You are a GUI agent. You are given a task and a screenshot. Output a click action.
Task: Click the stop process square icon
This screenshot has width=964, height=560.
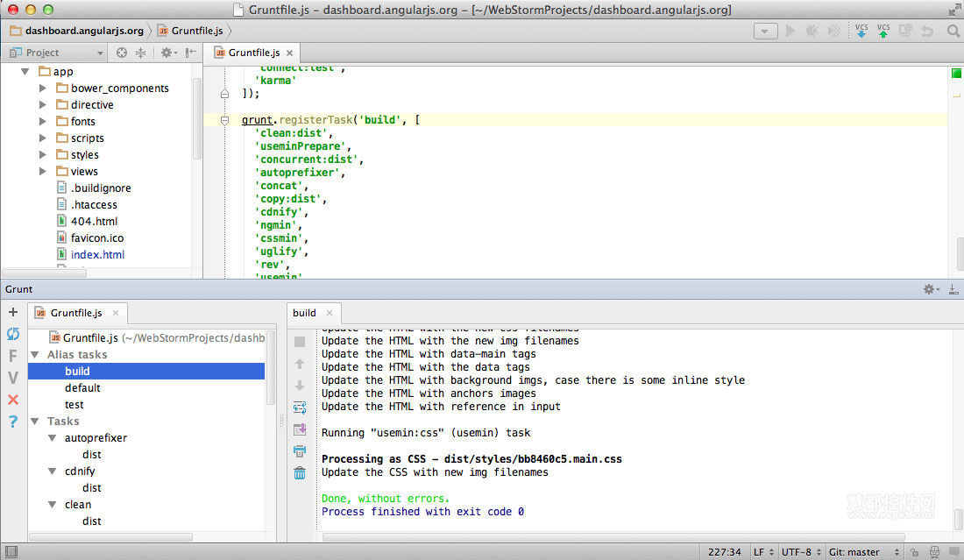point(300,342)
